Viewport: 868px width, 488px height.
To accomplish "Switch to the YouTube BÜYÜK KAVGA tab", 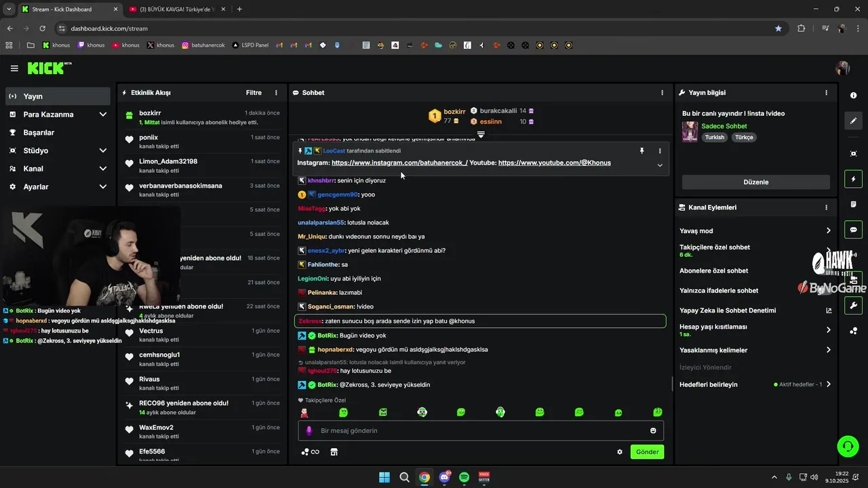I will [176, 9].
